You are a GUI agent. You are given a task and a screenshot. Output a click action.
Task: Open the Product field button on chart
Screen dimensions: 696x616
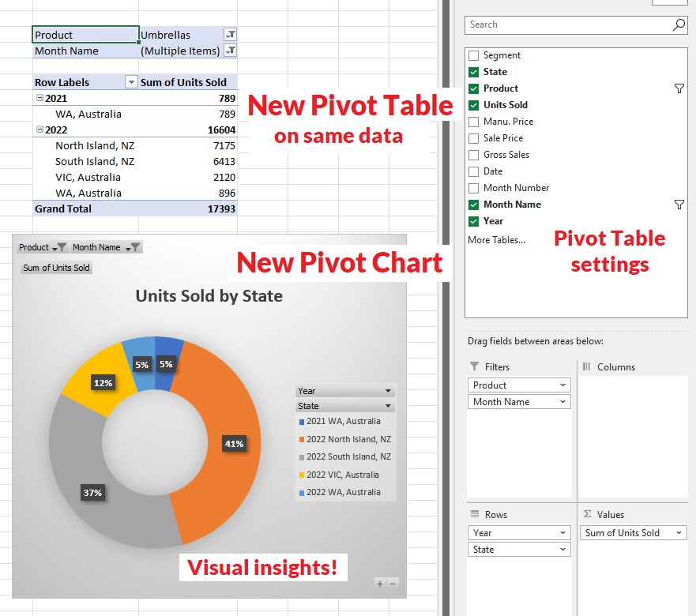point(42,247)
